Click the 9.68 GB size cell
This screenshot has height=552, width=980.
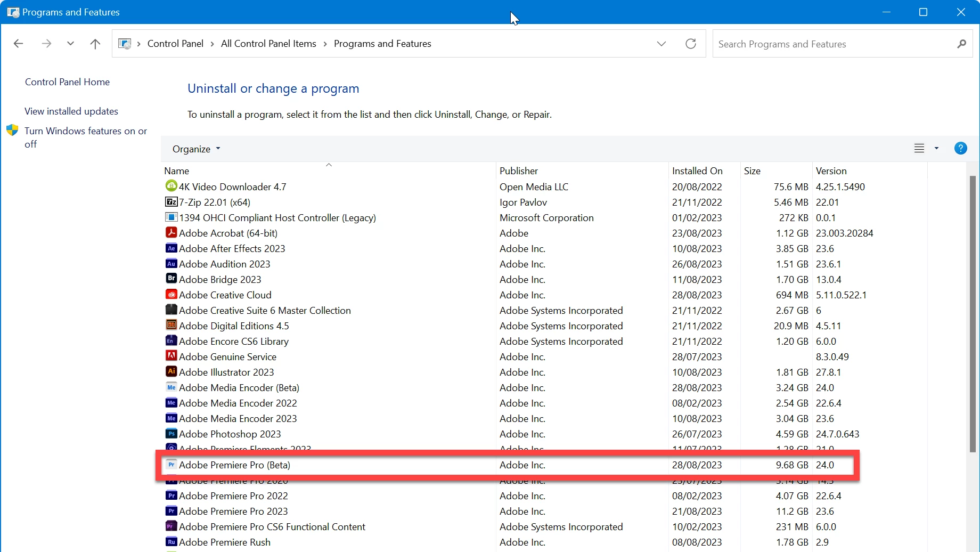point(792,465)
